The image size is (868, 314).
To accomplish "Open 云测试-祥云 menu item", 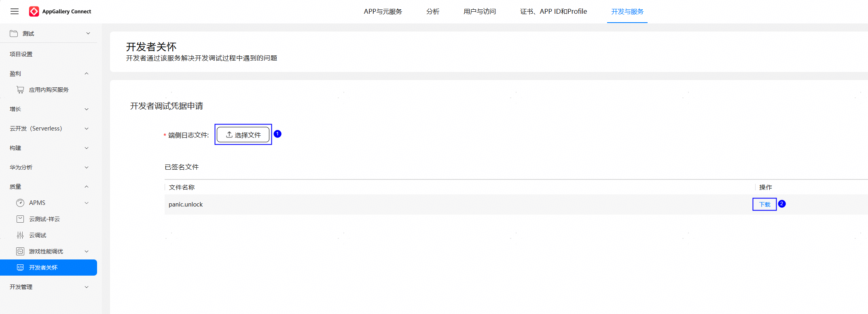I will 44,219.
